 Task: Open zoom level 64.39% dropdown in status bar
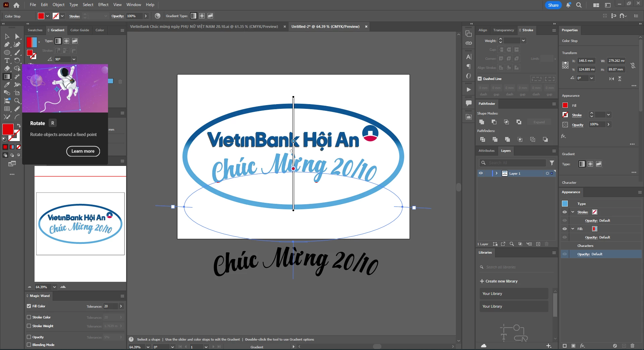click(x=148, y=347)
